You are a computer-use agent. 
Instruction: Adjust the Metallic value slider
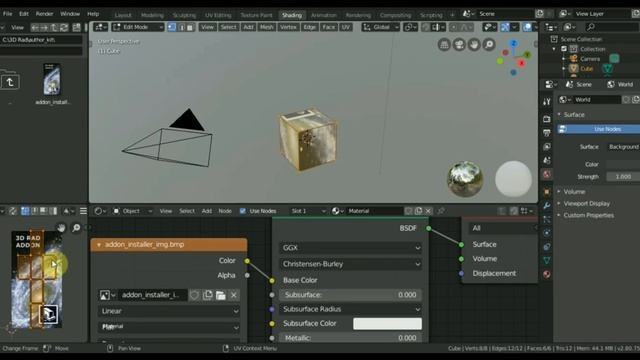(351, 338)
